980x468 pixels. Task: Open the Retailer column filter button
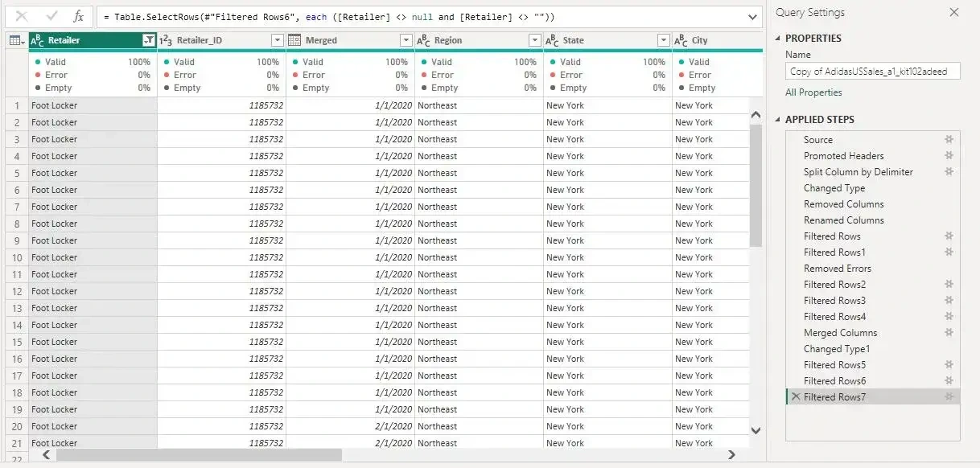coord(148,40)
